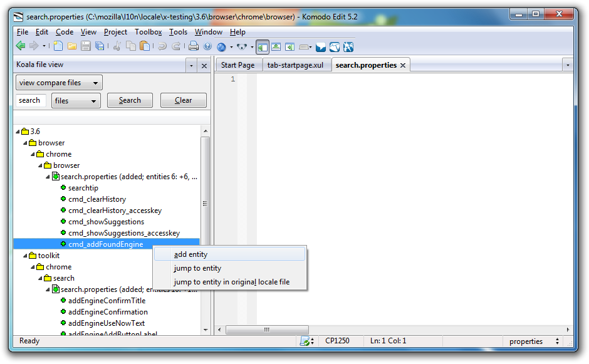
Task: Click the editor horizontal scrollbar thumb
Action: click(267, 330)
